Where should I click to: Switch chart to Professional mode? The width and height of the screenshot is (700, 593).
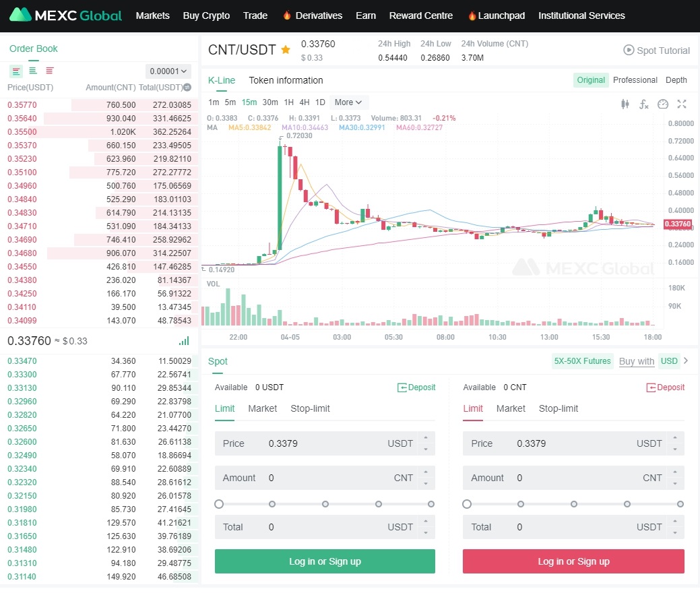(635, 80)
